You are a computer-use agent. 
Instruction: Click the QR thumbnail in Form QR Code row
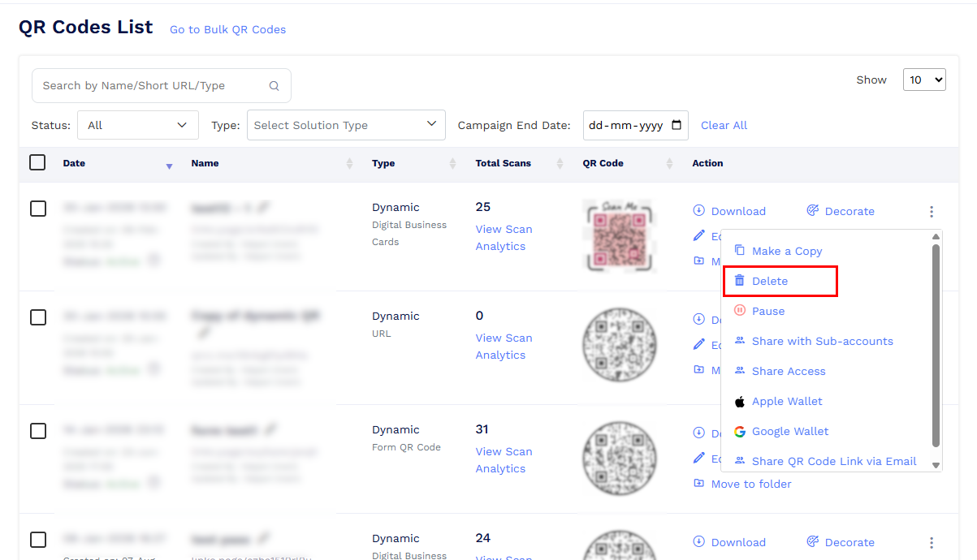(619, 459)
